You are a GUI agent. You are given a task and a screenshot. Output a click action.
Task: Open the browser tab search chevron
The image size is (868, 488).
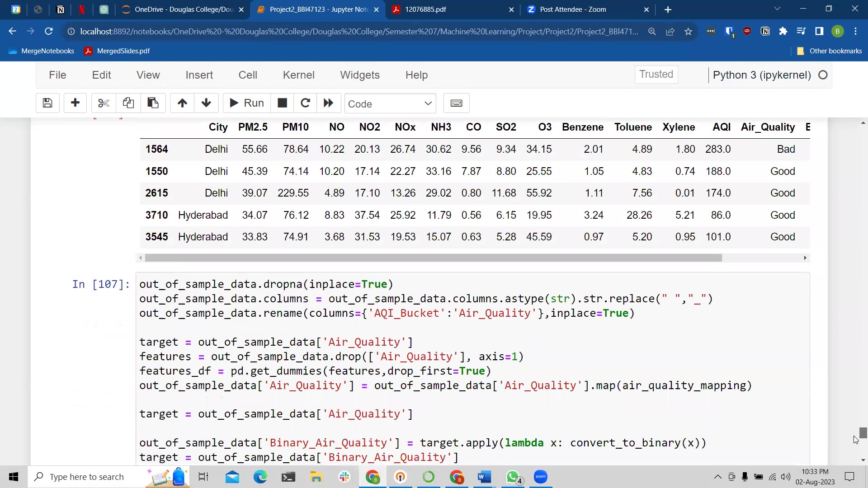click(778, 9)
